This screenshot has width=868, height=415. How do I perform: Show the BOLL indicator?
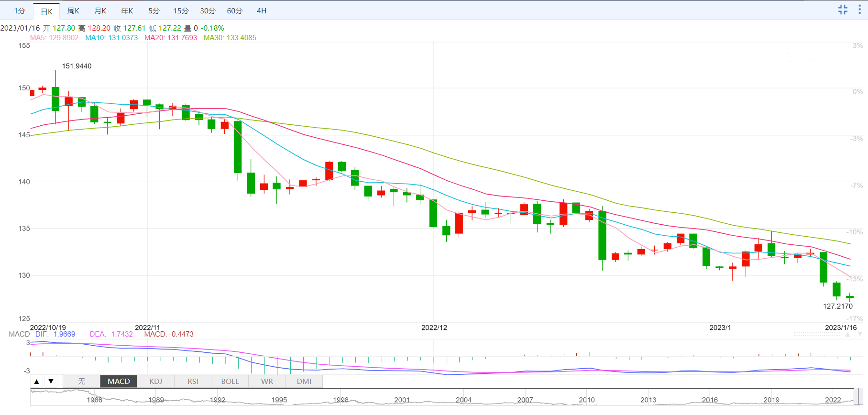230,382
